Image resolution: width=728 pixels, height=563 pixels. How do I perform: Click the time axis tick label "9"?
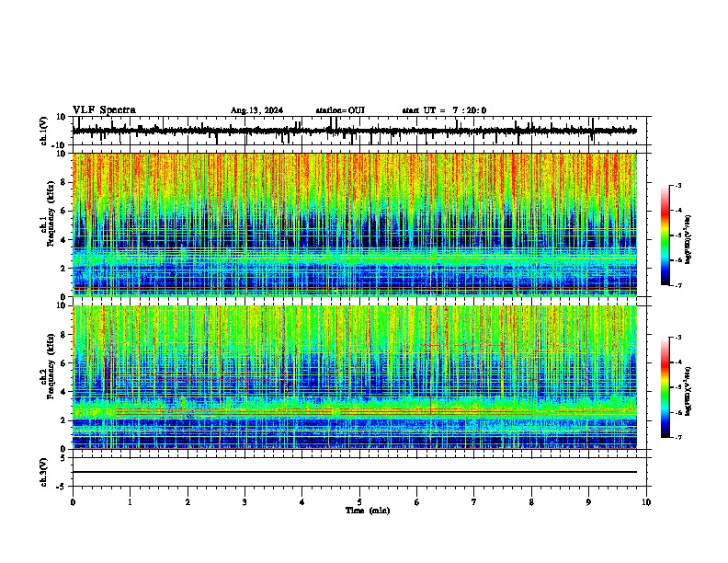point(588,502)
